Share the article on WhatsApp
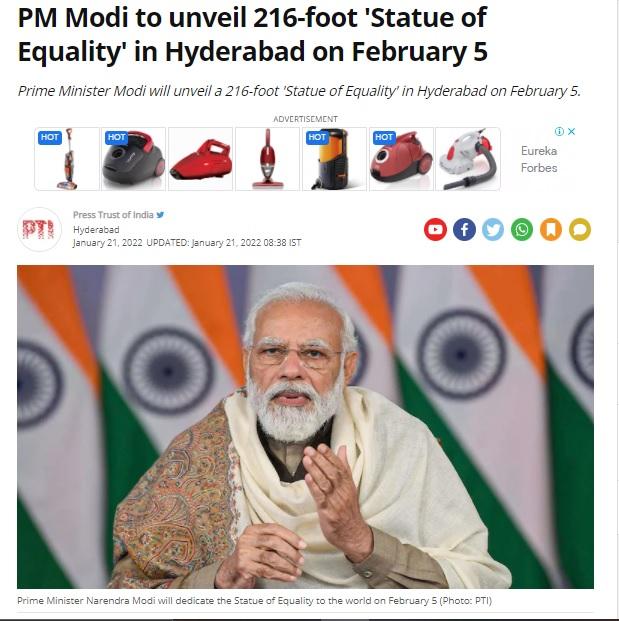Image resolution: width=619 pixels, height=621 pixels. point(522,229)
